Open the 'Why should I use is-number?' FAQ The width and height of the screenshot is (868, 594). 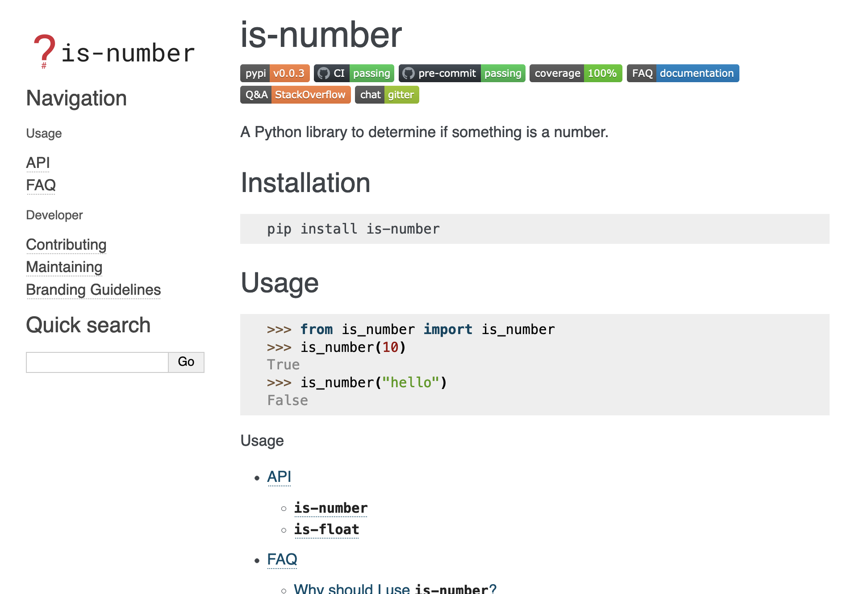tap(395, 589)
